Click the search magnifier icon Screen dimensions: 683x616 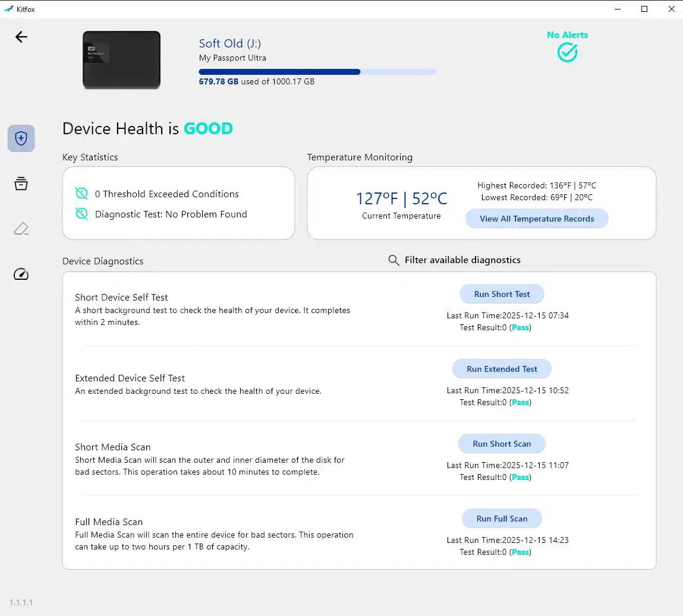coord(394,260)
